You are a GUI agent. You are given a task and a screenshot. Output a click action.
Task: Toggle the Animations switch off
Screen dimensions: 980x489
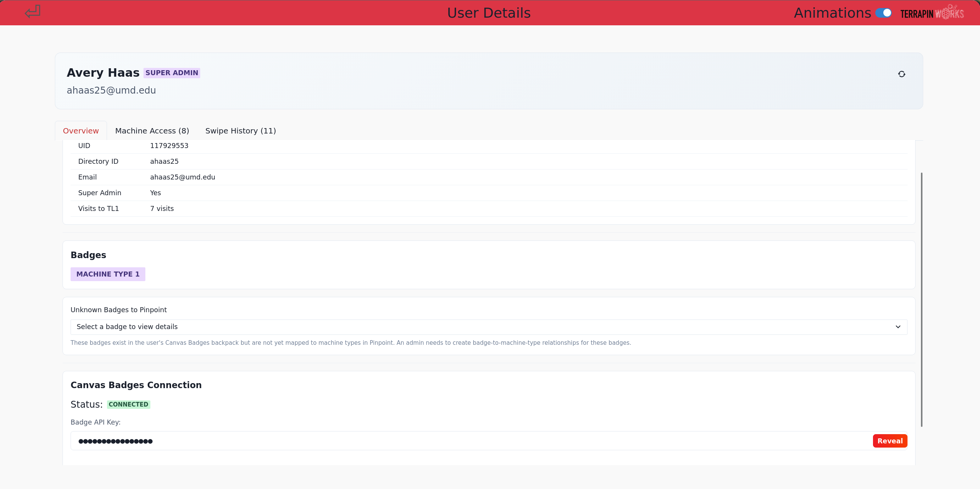click(x=884, y=13)
